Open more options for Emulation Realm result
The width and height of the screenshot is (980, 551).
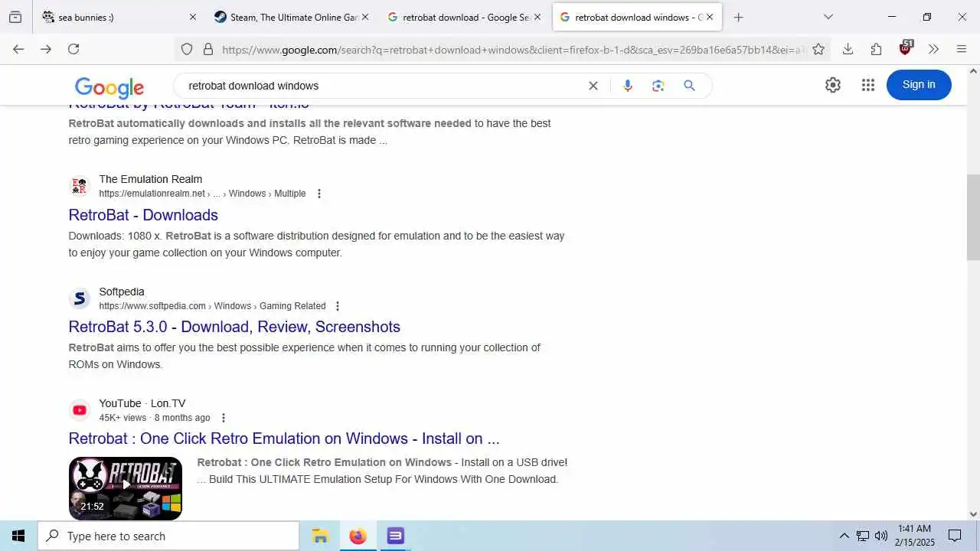click(x=319, y=194)
